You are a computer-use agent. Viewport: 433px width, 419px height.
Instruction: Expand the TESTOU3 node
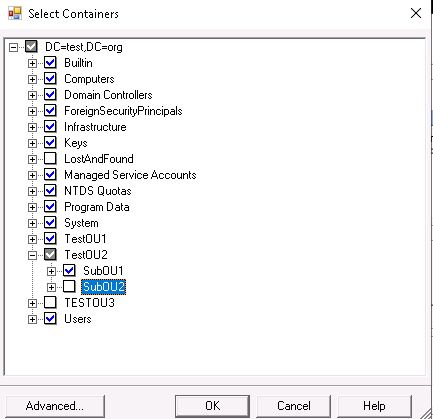[x=32, y=303]
